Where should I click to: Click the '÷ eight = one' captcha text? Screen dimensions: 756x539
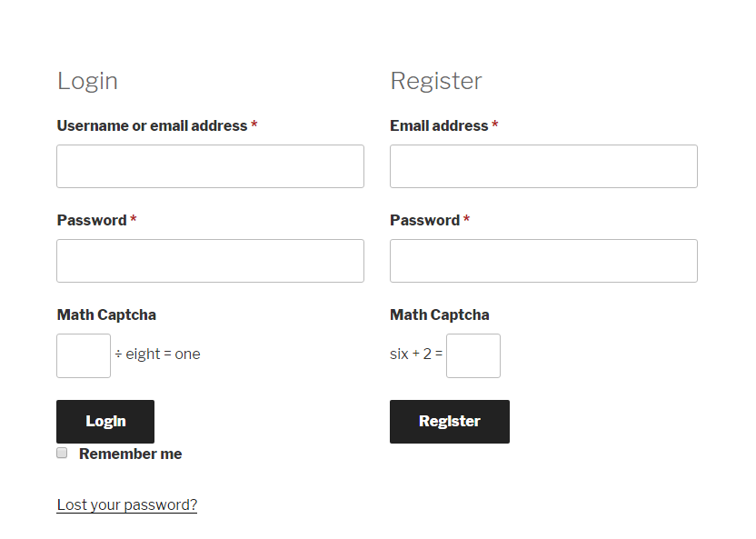coord(158,354)
